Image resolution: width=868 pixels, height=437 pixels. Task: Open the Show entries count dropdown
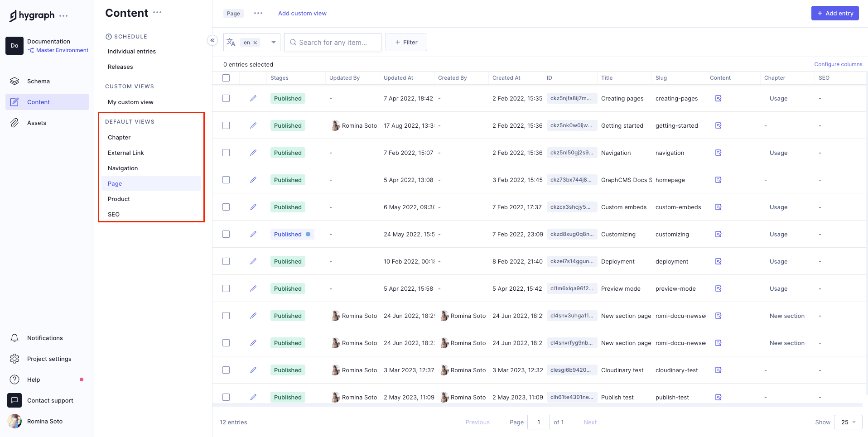tap(848, 422)
